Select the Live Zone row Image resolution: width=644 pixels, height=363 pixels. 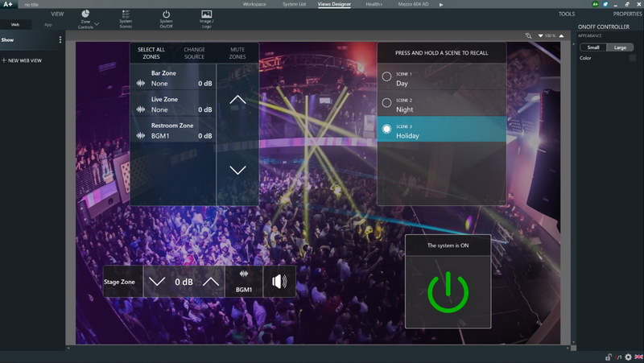(x=173, y=104)
